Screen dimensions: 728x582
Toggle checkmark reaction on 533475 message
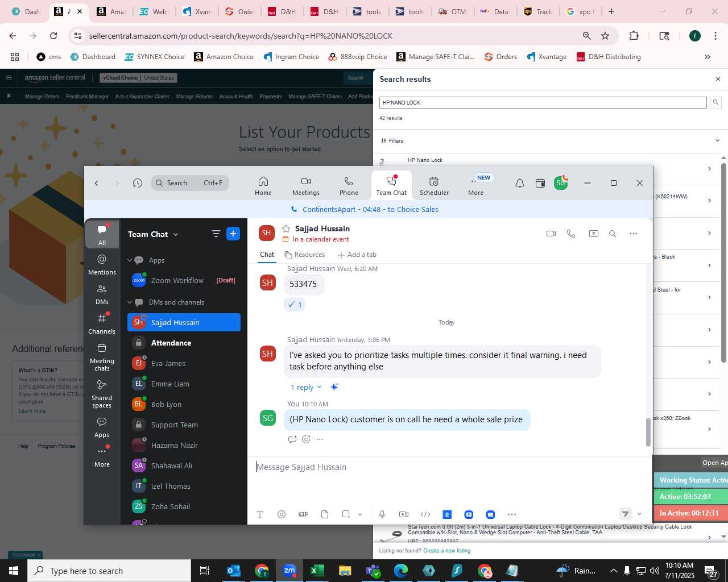pyautogui.click(x=295, y=305)
